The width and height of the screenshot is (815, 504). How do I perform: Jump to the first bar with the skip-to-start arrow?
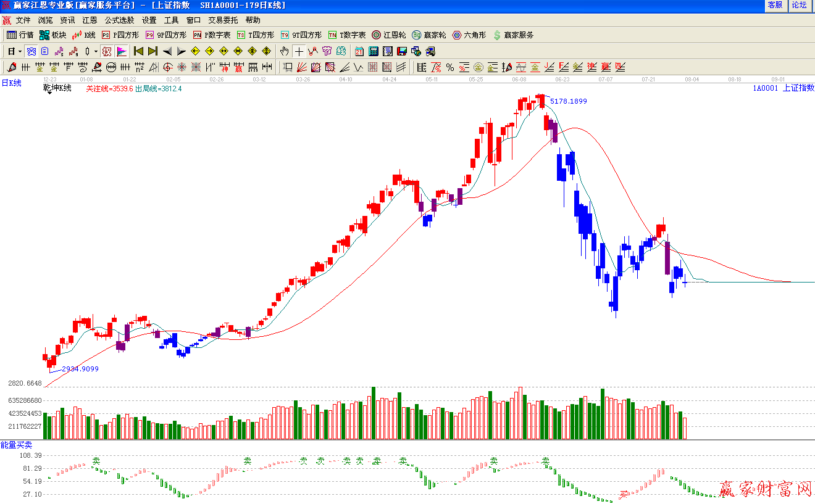[138, 51]
